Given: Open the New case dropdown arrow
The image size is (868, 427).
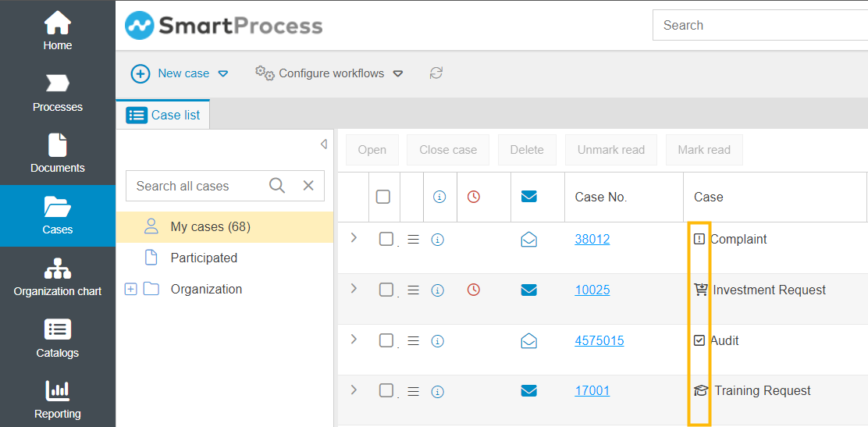Looking at the screenshot, I should point(223,73).
